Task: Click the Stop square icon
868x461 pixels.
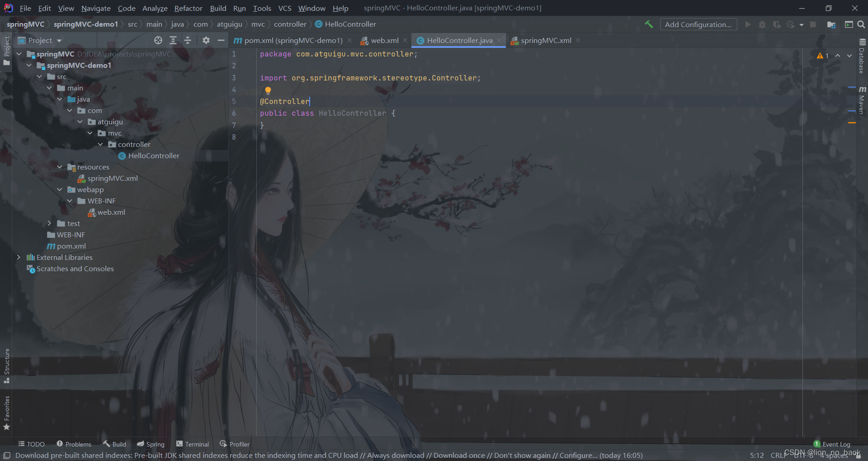Action: click(x=813, y=24)
